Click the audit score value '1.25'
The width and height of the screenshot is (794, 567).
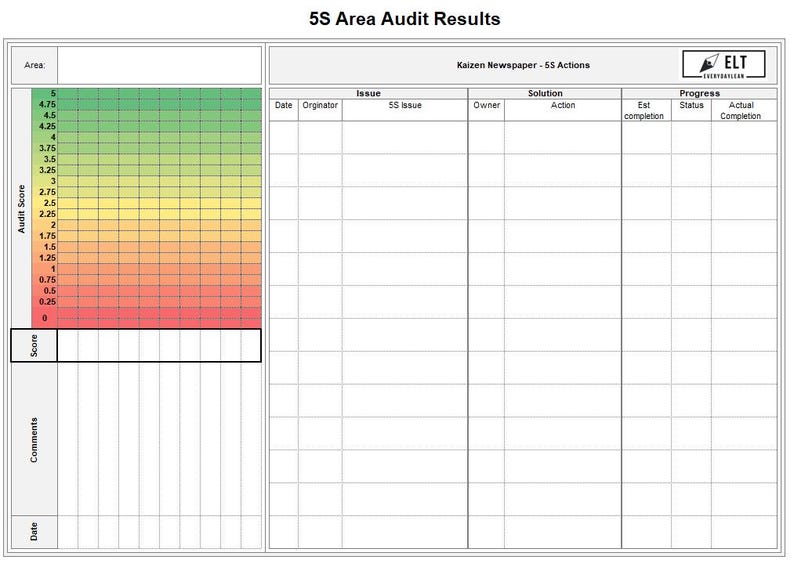click(x=48, y=258)
